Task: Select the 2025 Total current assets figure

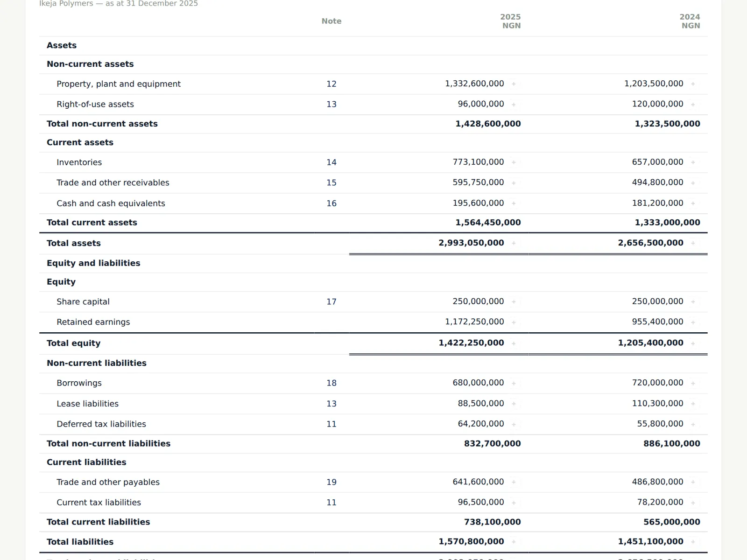Action: (488, 223)
